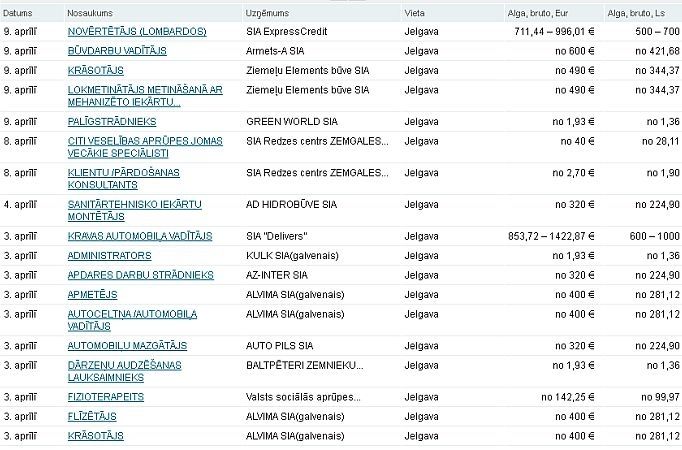This screenshot has height=450, width=682.
Task: Open the FIZIOTERAPEITS job link
Action: pos(105,397)
